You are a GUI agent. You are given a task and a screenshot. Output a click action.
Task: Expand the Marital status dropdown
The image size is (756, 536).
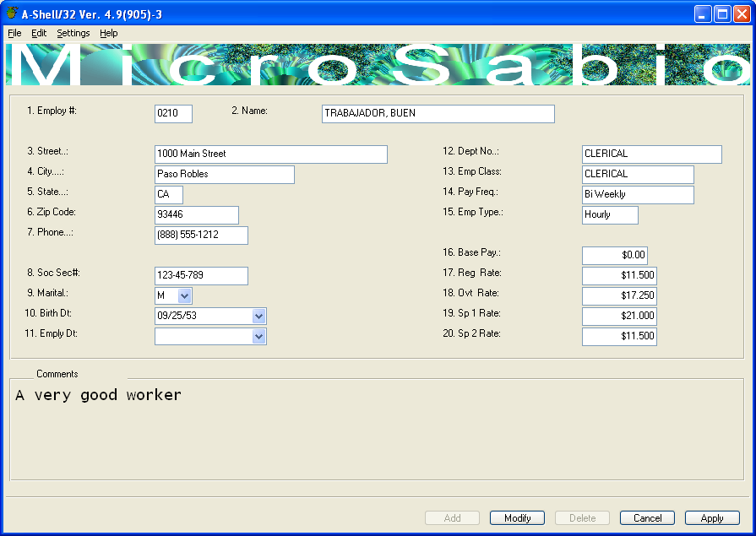(185, 296)
